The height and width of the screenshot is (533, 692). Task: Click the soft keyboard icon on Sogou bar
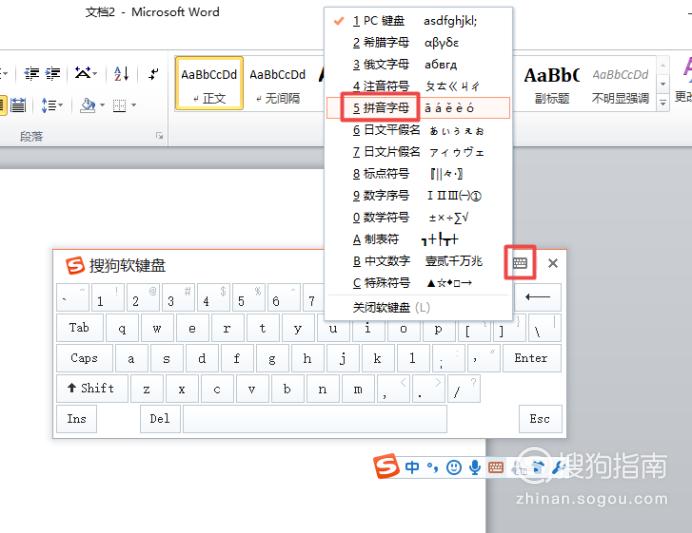[496, 467]
